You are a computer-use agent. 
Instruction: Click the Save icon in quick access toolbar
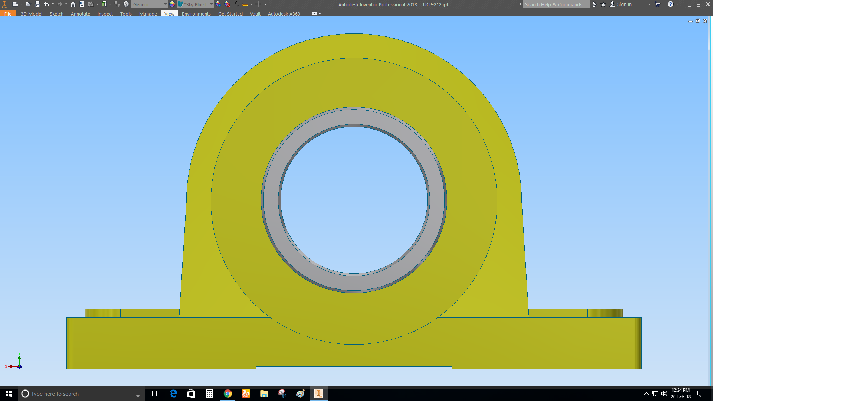pos(37,4)
